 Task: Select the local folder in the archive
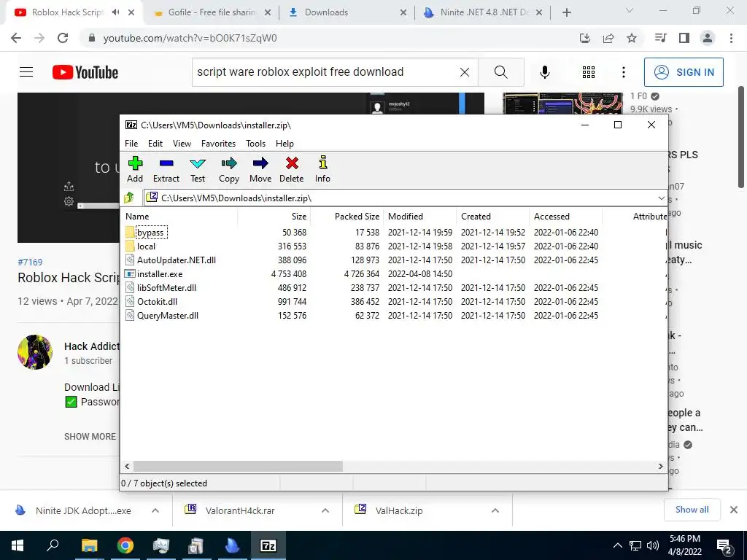coord(146,246)
